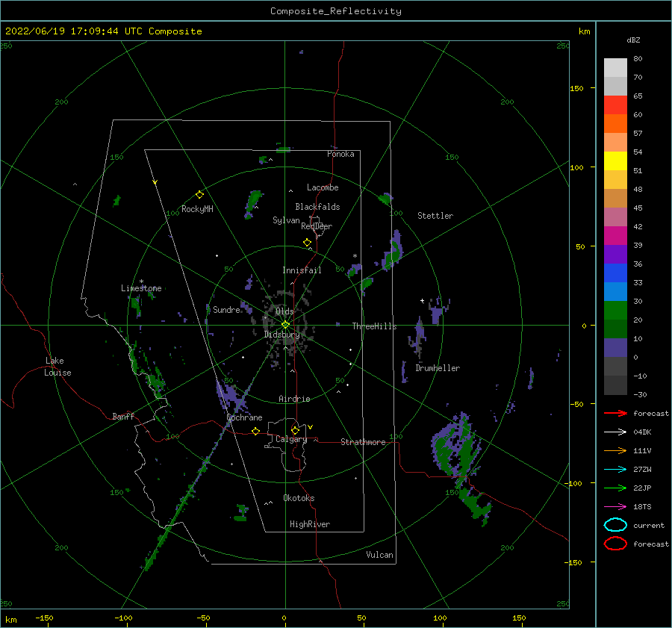Click the Cochrane label
Image resolution: width=672 pixels, height=628 pixels.
coord(244,417)
